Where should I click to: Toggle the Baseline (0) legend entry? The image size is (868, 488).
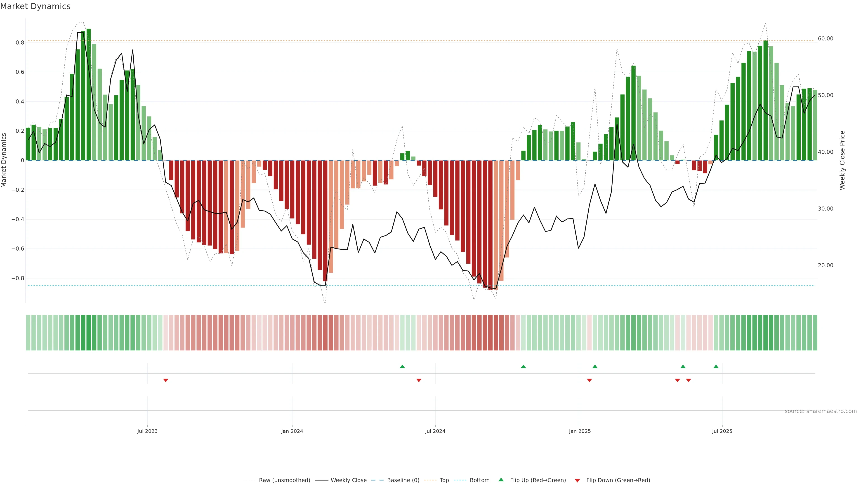click(403, 480)
